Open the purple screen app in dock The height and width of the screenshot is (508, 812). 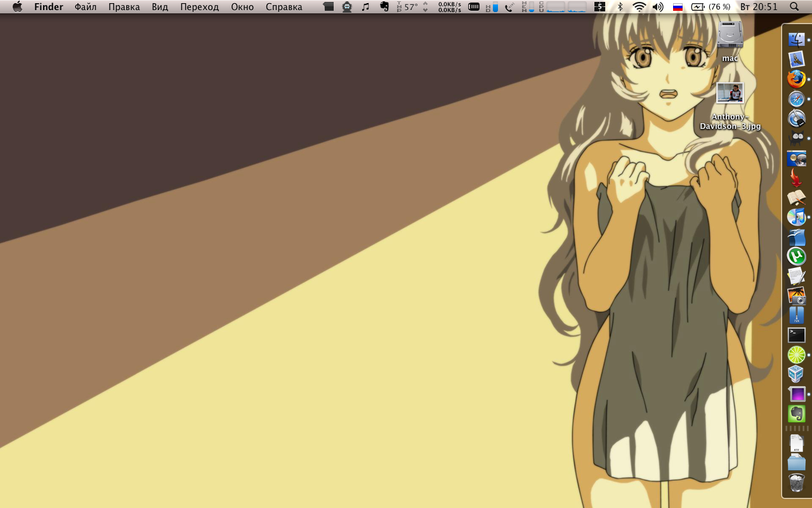click(x=796, y=394)
